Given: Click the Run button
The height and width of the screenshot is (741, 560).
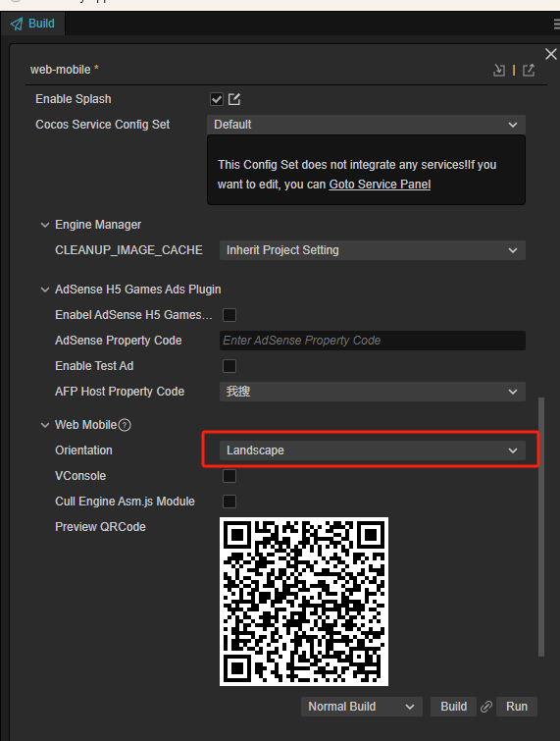Looking at the screenshot, I should tap(517, 707).
